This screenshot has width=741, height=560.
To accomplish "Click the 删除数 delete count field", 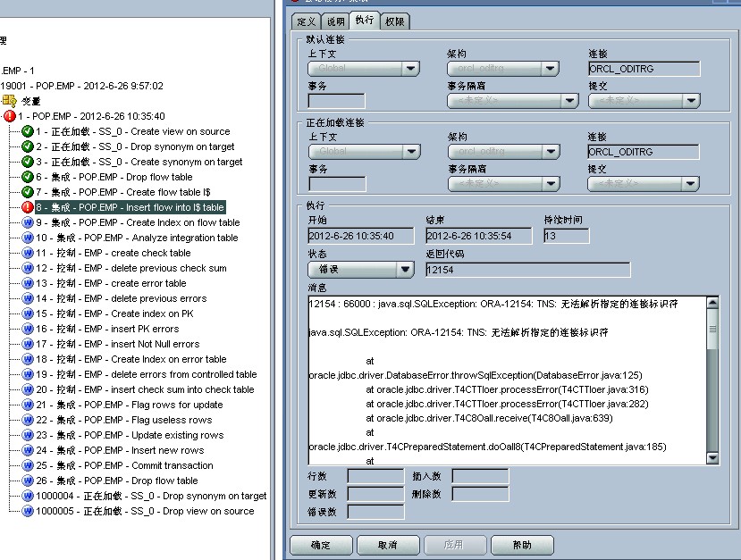I will [x=480, y=494].
